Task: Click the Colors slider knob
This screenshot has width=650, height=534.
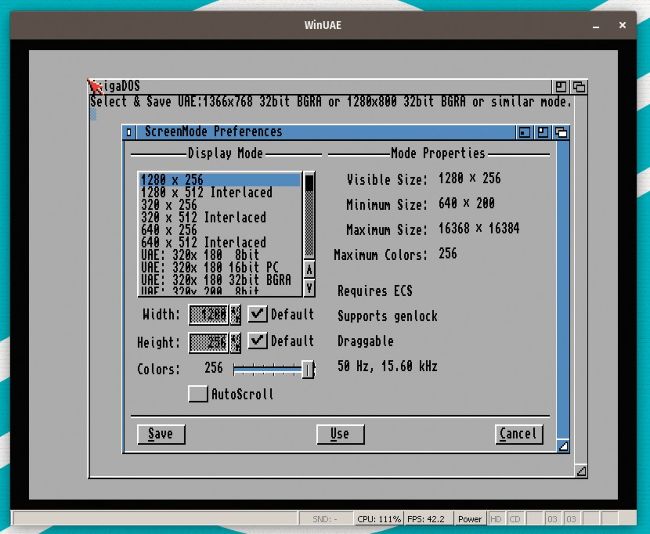Action: (x=308, y=369)
